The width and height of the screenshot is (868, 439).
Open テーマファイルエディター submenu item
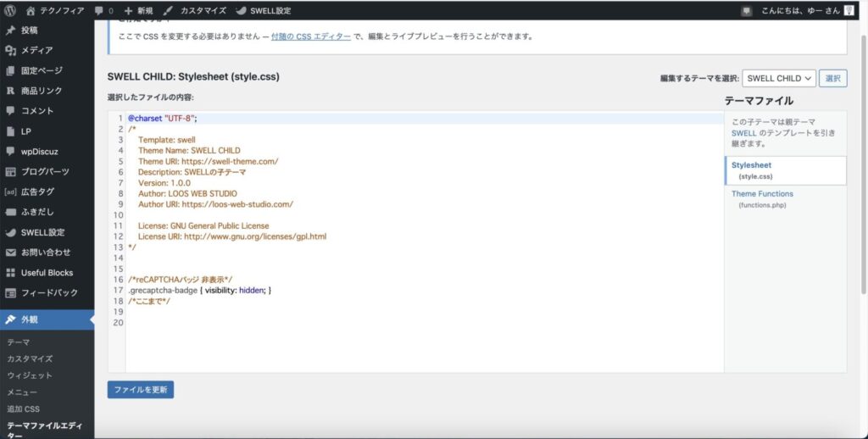[44, 431]
